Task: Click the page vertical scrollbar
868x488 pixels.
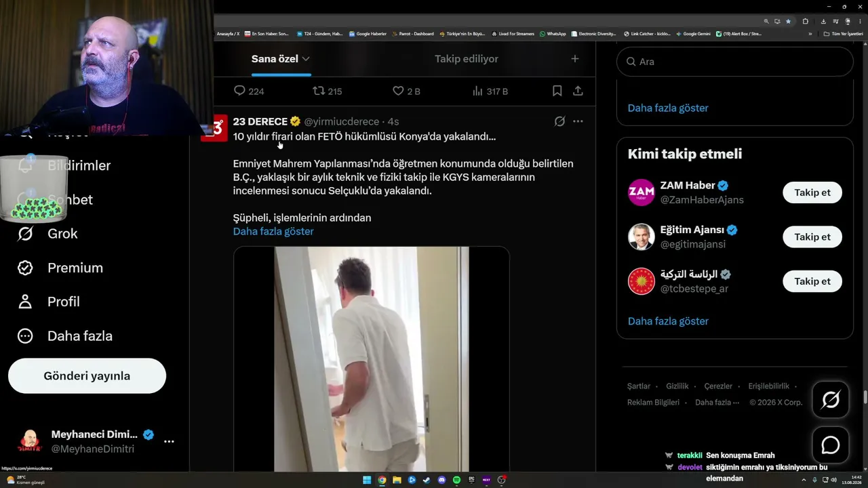Action: pos(865,397)
